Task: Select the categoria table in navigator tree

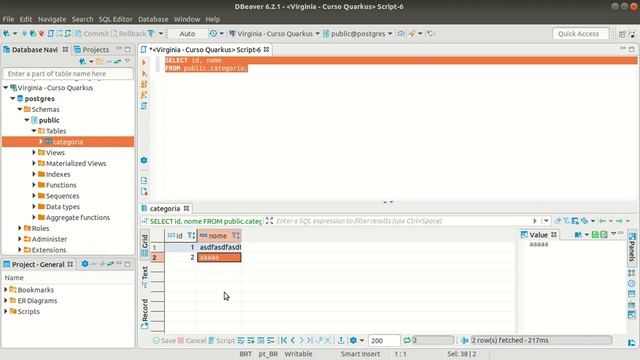Action: click(68, 142)
